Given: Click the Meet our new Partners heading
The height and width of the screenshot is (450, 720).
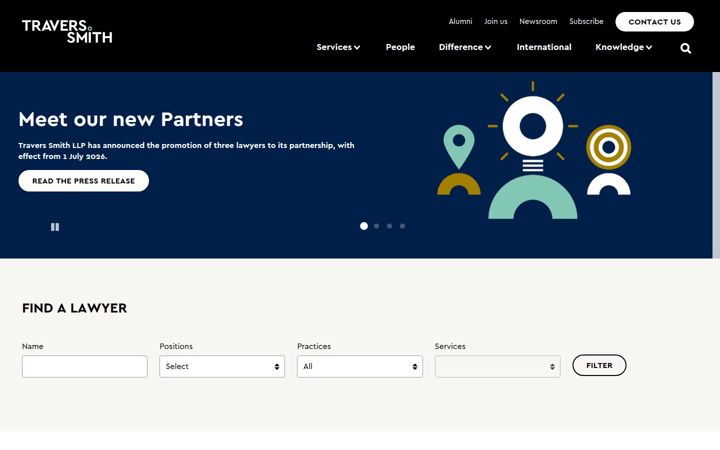Looking at the screenshot, I should pos(131,119).
